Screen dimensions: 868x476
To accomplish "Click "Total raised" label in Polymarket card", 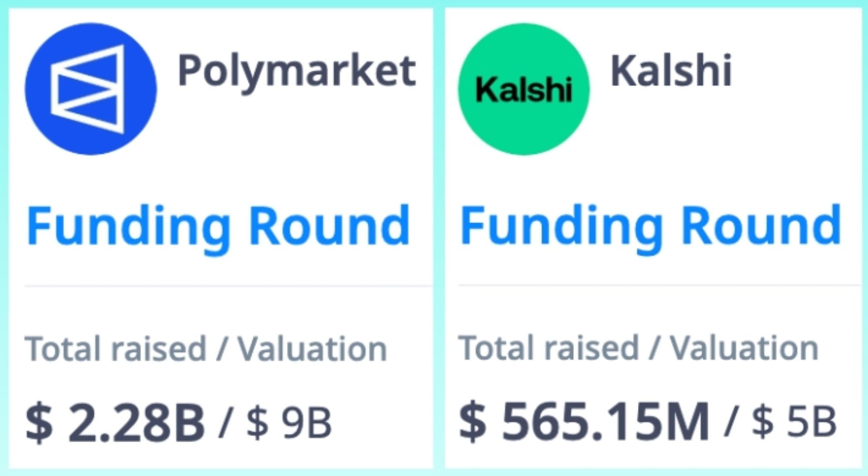I will click(x=115, y=349).
